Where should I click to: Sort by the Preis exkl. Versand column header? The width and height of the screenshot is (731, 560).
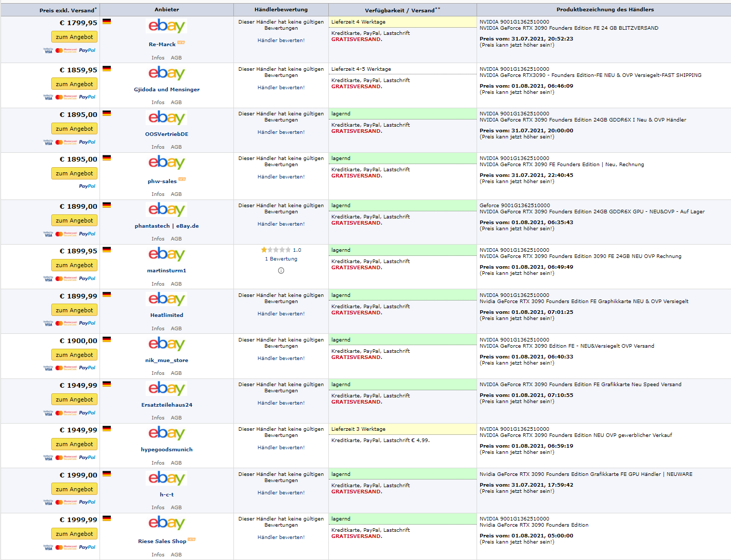click(x=68, y=10)
